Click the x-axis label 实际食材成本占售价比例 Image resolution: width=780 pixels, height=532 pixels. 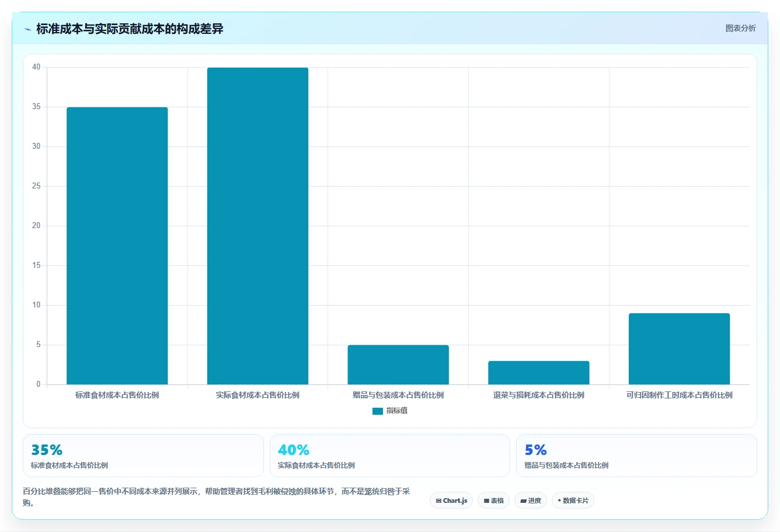point(257,395)
